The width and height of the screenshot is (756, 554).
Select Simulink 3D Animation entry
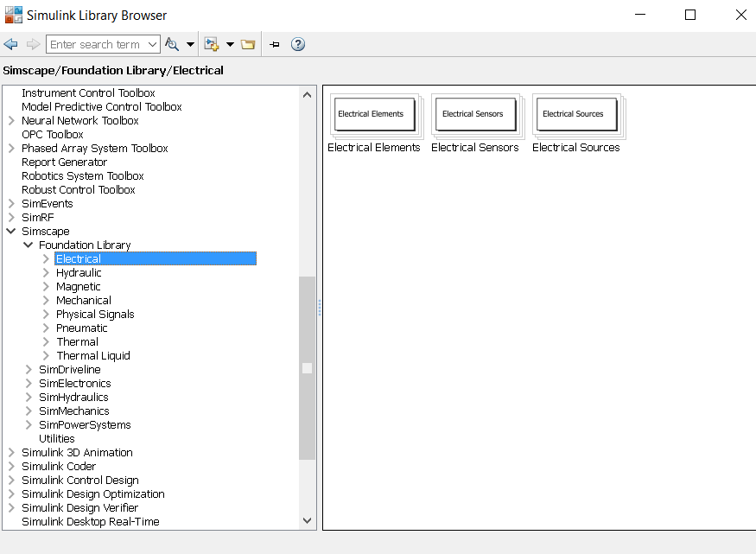pyautogui.click(x=77, y=452)
